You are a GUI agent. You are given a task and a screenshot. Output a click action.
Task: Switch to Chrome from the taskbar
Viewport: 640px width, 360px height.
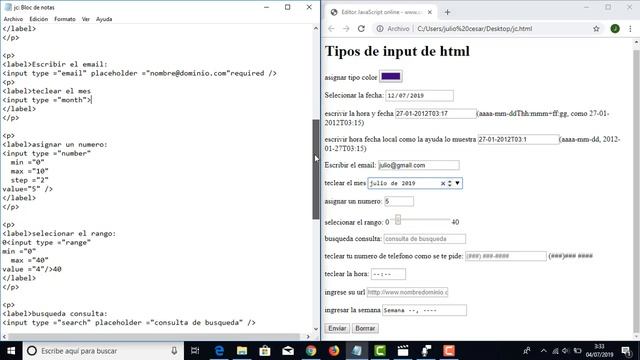(x=311, y=351)
